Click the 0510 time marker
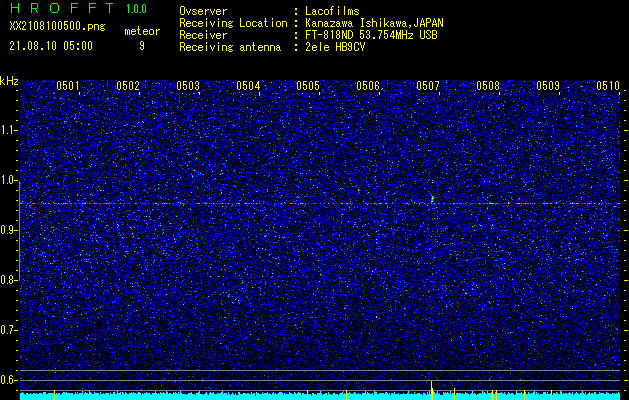The image size is (629, 400). (608, 85)
